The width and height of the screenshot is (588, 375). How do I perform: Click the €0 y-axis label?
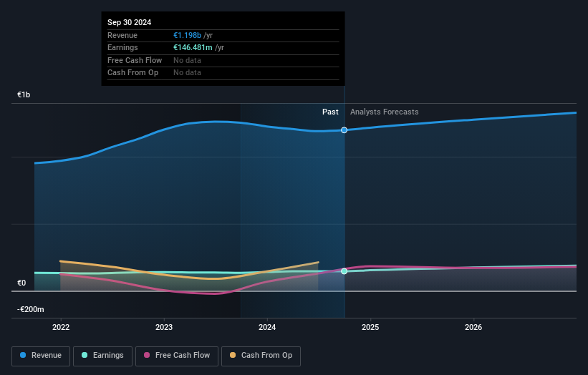[x=21, y=283]
